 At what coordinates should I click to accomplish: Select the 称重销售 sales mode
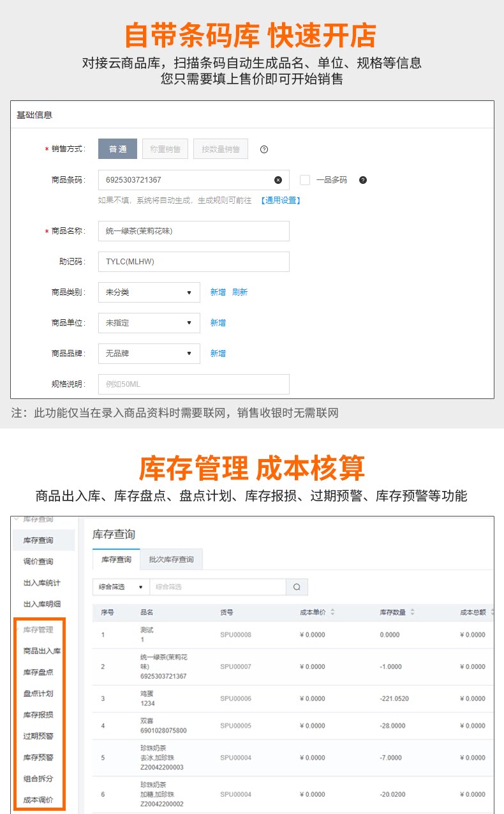pyautogui.click(x=165, y=149)
